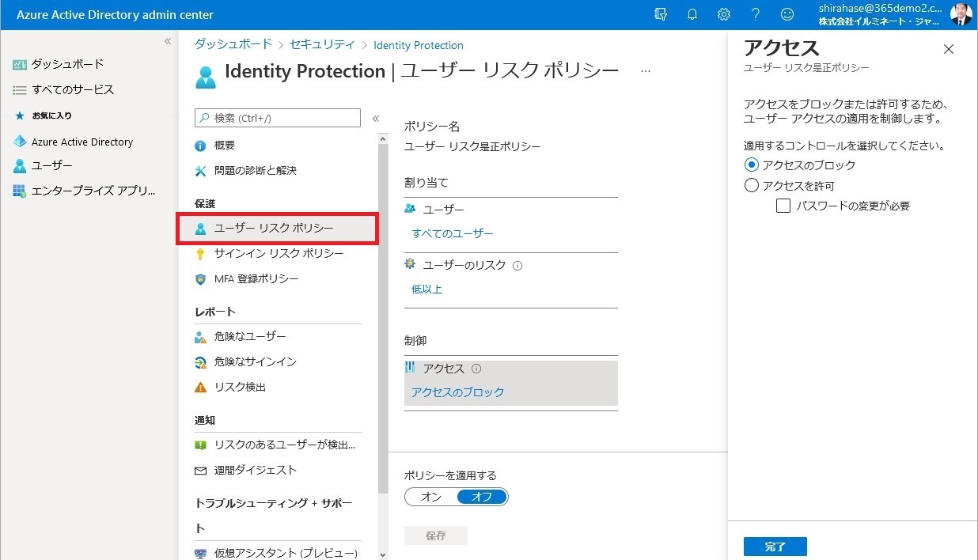Click the サインイン リスク ポリシー key icon

point(200,254)
